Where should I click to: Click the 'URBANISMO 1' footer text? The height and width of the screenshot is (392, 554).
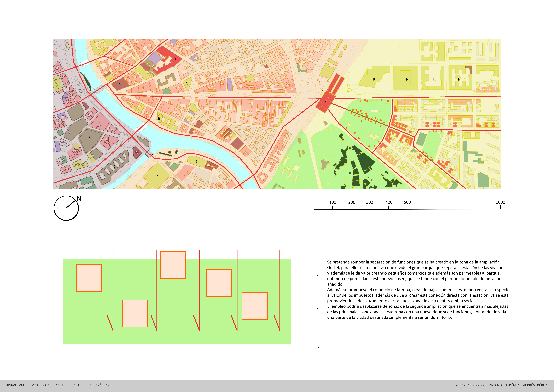click(x=17, y=385)
